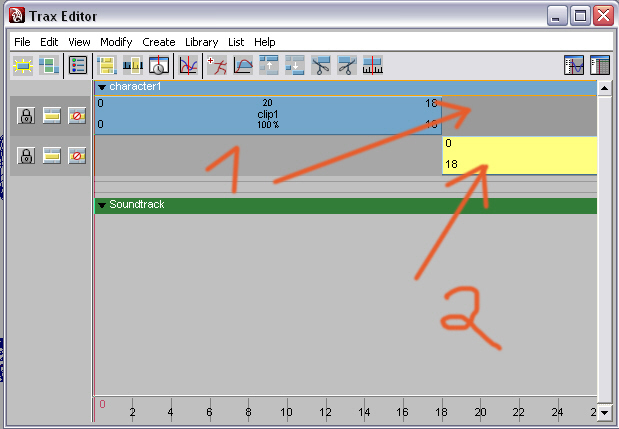Select clip1 on the character1 track

click(x=267, y=115)
